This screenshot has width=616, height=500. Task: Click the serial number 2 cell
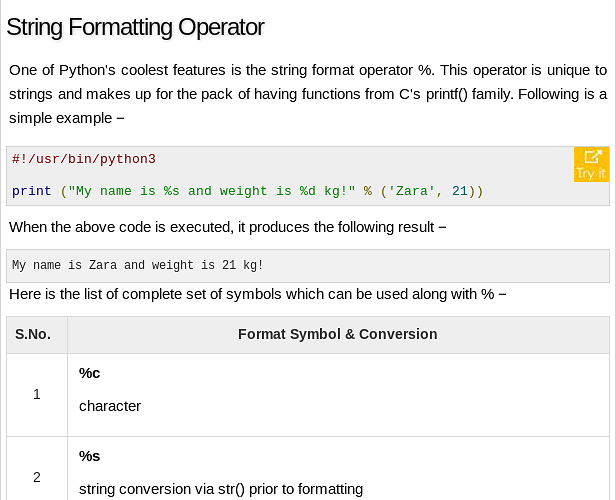coord(37,478)
